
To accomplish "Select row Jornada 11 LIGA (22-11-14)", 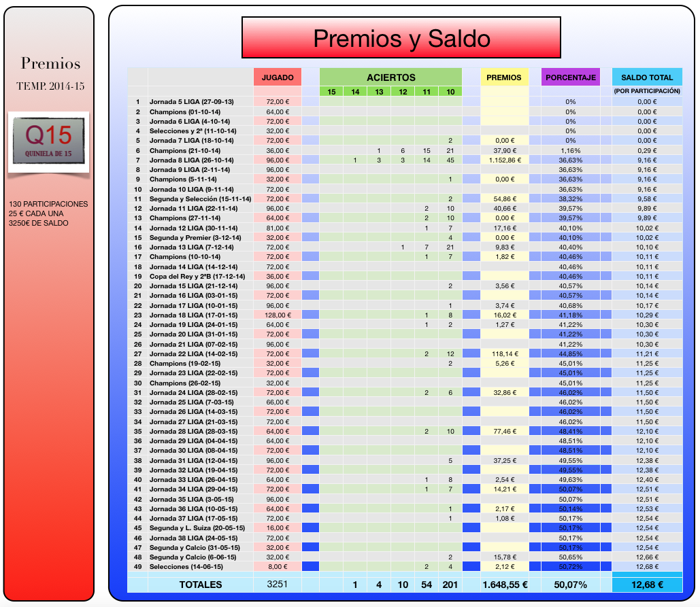I will [x=405, y=208].
